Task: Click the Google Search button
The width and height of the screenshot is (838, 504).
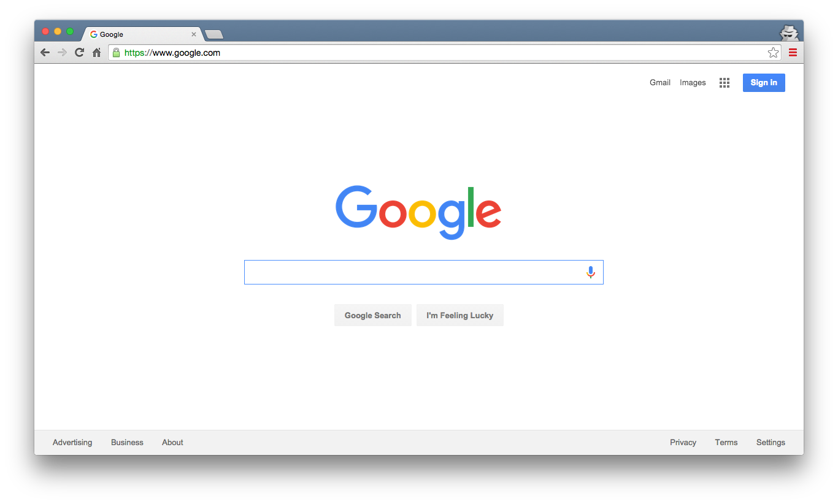Action: point(373,315)
